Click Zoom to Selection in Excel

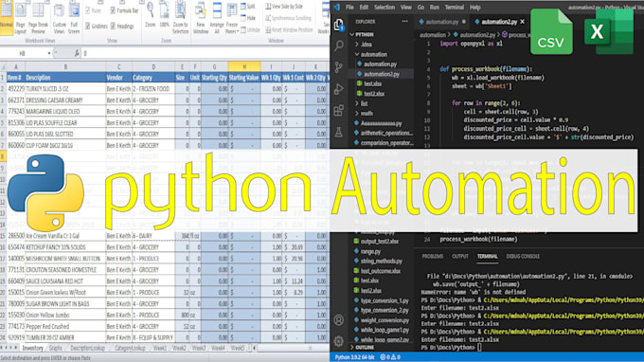[180, 18]
